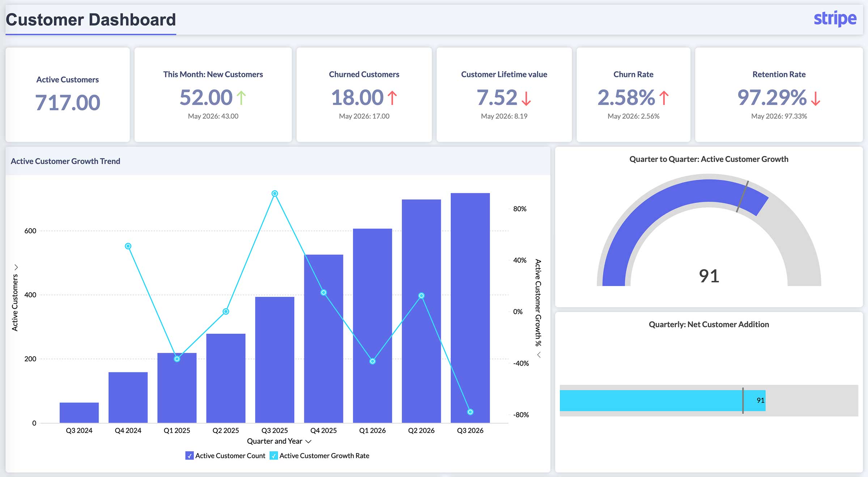Viewport: 868px width, 477px height.
Task: Click the 'May 2026: 2.56%' comparison text
Action: pyautogui.click(x=634, y=116)
